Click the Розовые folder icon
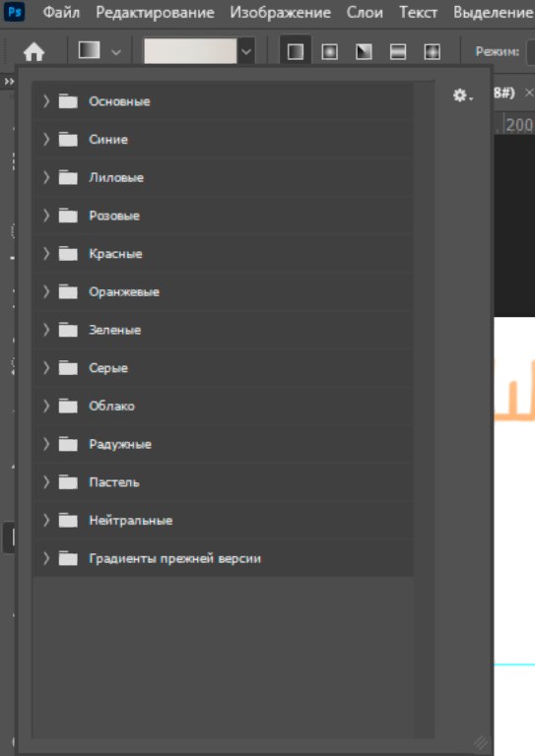This screenshot has height=756, width=535. click(x=68, y=216)
